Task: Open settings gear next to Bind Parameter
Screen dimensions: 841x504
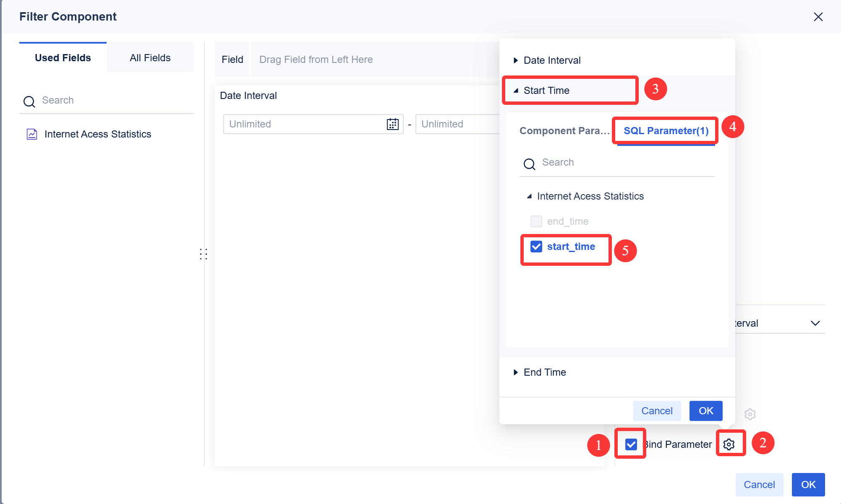Action: coord(730,444)
